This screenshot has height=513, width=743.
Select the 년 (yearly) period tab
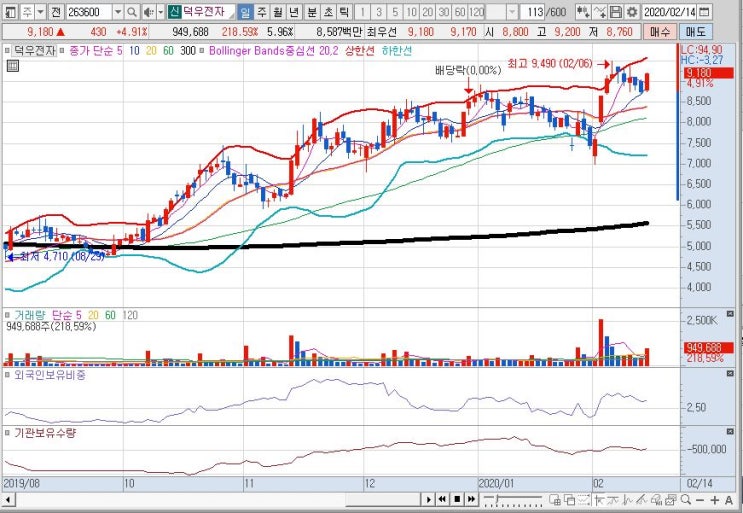294,11
